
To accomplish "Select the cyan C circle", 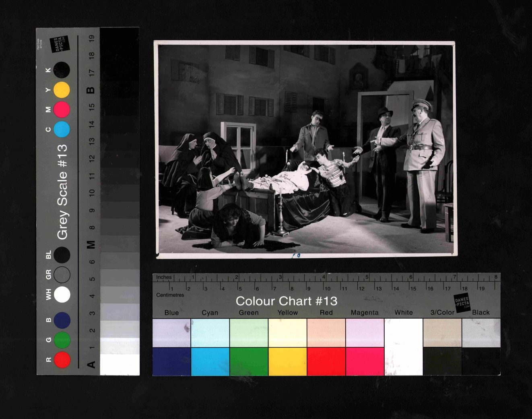I will [62, 129].
